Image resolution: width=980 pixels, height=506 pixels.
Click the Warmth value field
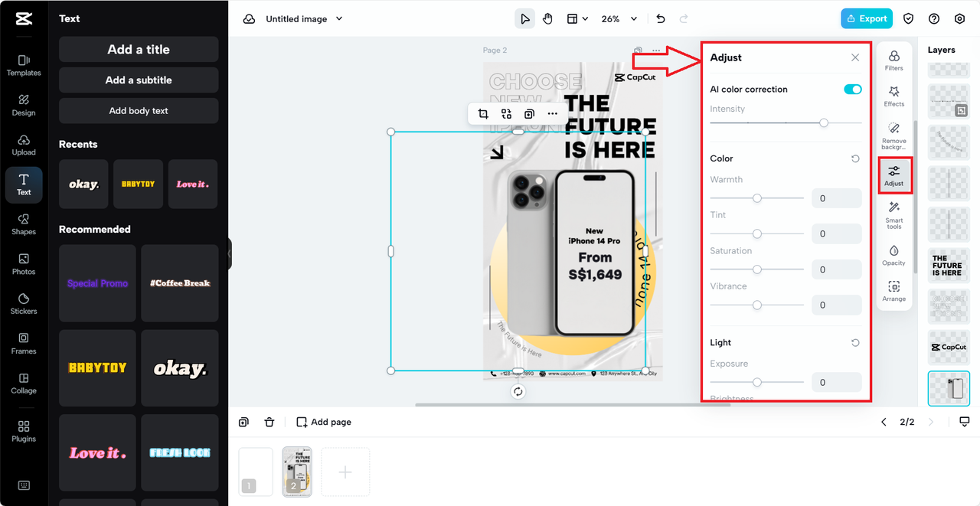click(837, 198)
